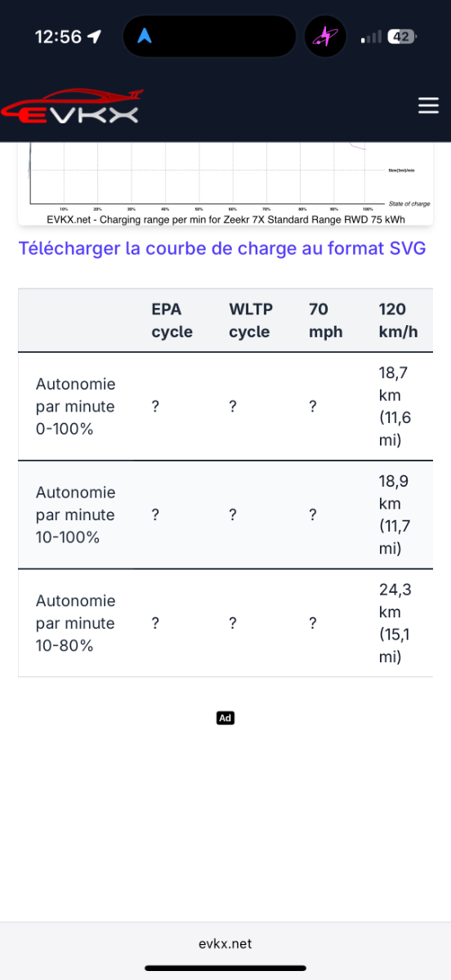Open the hamburger menu icon
The height and width of the screenshot is (980, 451).
point(428,106)
